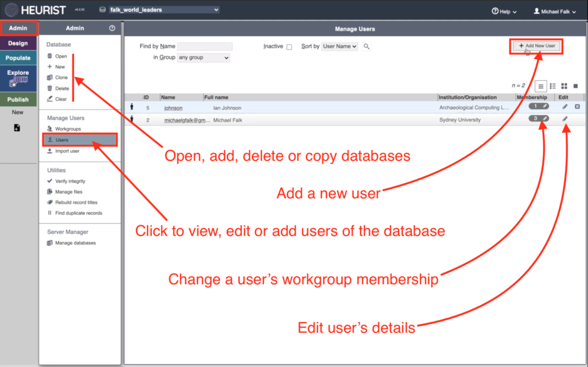Open johnson username link
Viewport: 588px width, 367px height.
(173, 108)
